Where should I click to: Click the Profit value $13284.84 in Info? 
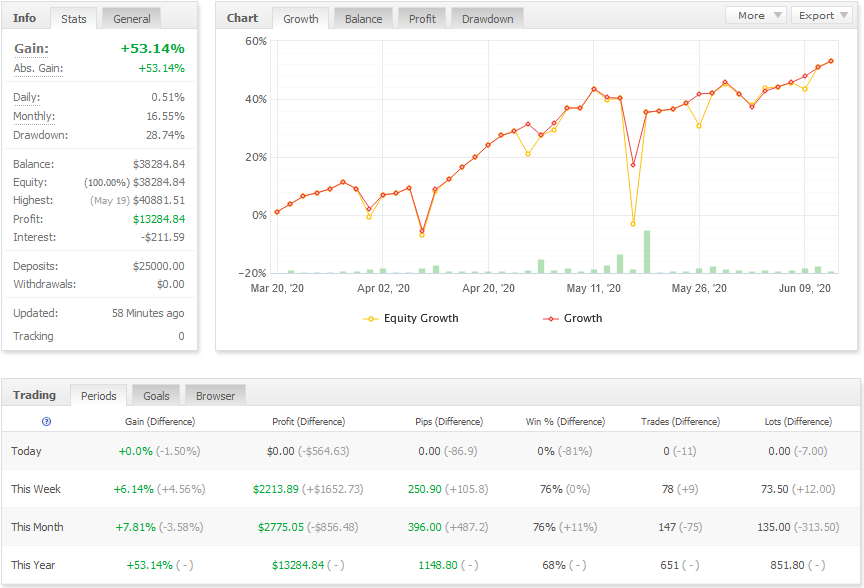[159, 219]
